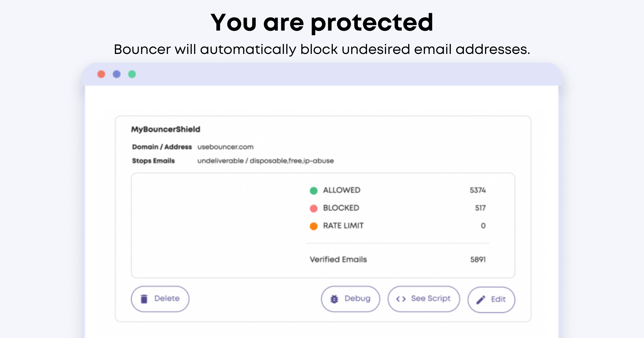Click the BLOCKED count 517
644x338 pixels.
(480, 208)
